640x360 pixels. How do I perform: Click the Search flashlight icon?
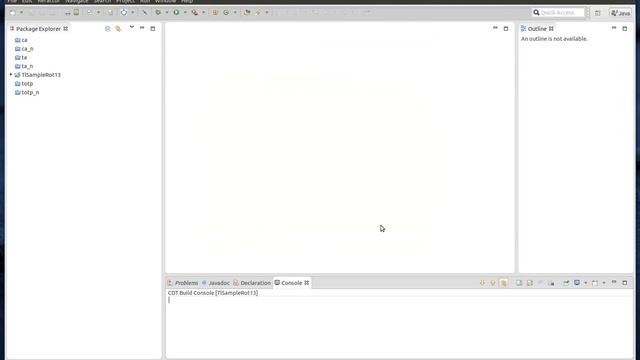tap(258, 13)
